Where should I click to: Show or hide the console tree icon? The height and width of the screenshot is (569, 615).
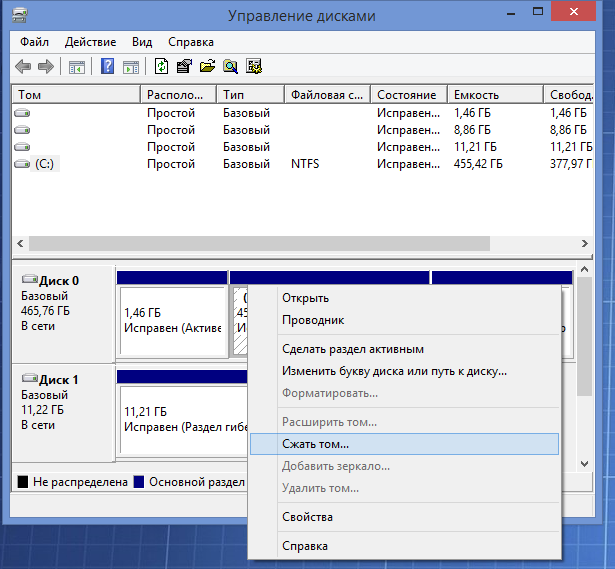[x=77, y=67]
